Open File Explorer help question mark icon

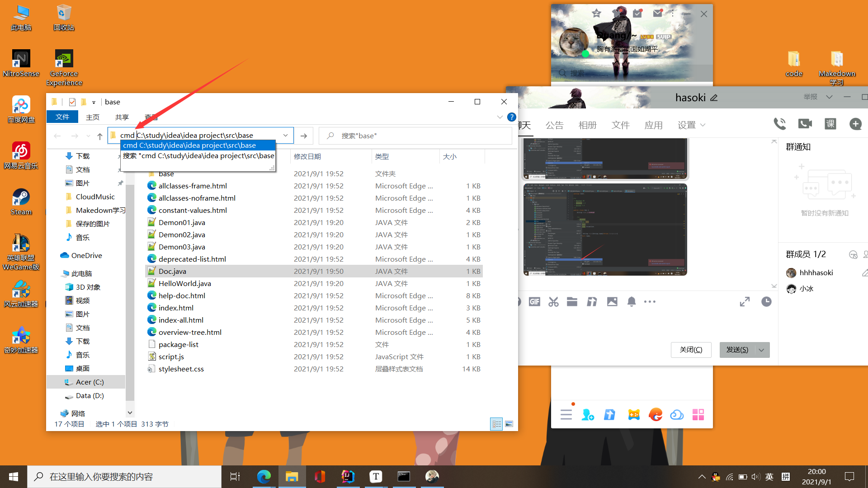pyautogui.click(x=511, y=117)
